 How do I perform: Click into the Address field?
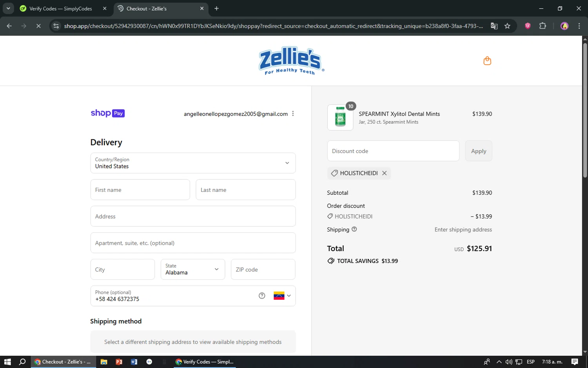coord(193,216)
